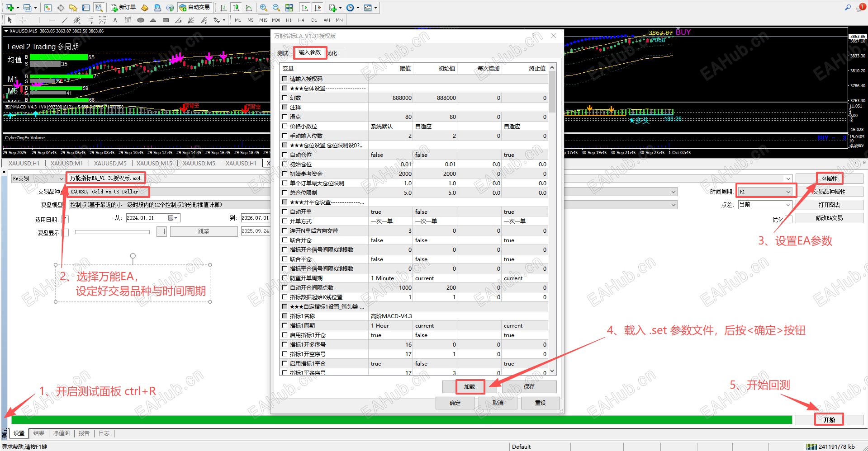This screenshot has width=868, height=451.
Task: Toggle the chart auto scroll icon
Action: pyautogui.click(x=305, y=8)
